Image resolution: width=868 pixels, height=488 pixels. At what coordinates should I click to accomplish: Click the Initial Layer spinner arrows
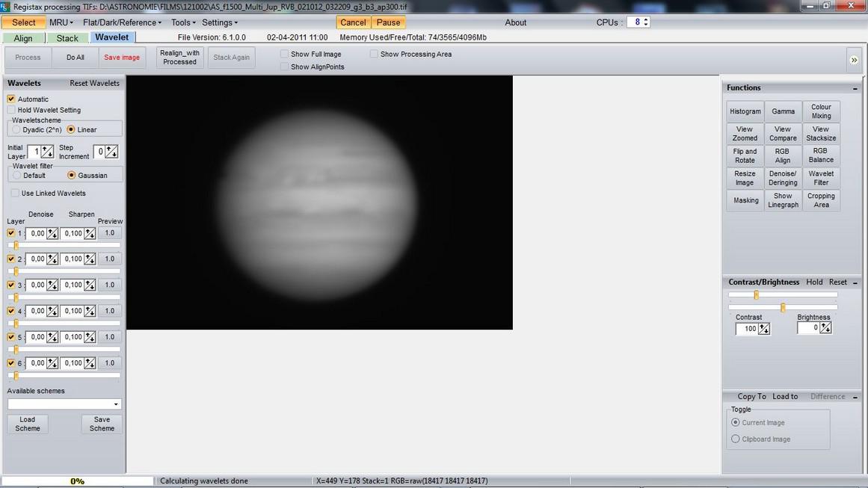pyautogui.click(x=48, y=152)
